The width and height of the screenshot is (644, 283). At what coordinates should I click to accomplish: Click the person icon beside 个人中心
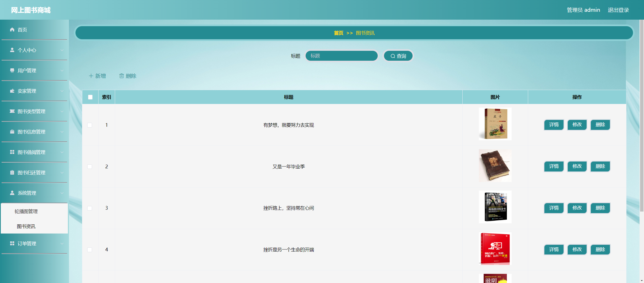[x=12, y=50]
